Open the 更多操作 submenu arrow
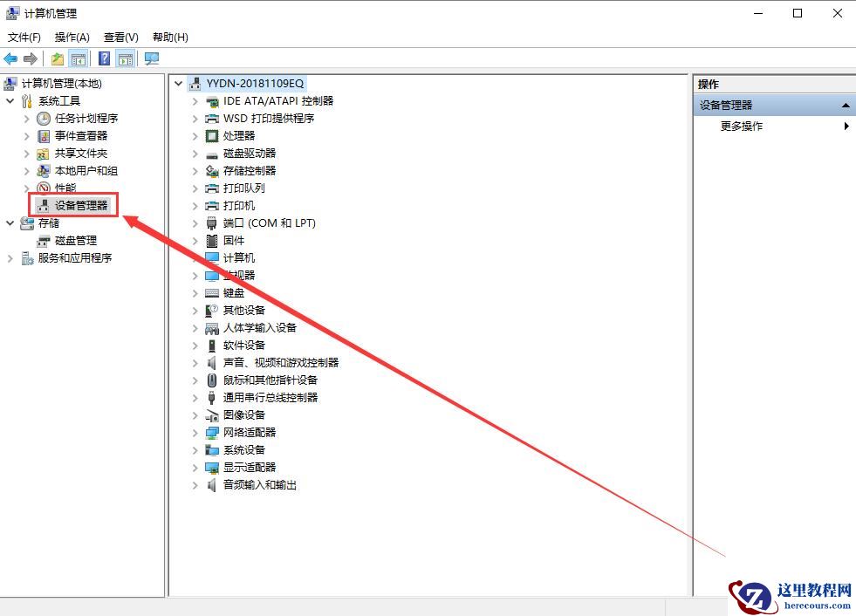Screen dimensions: 856x616 pyautogui.click(x=846, y=127)
